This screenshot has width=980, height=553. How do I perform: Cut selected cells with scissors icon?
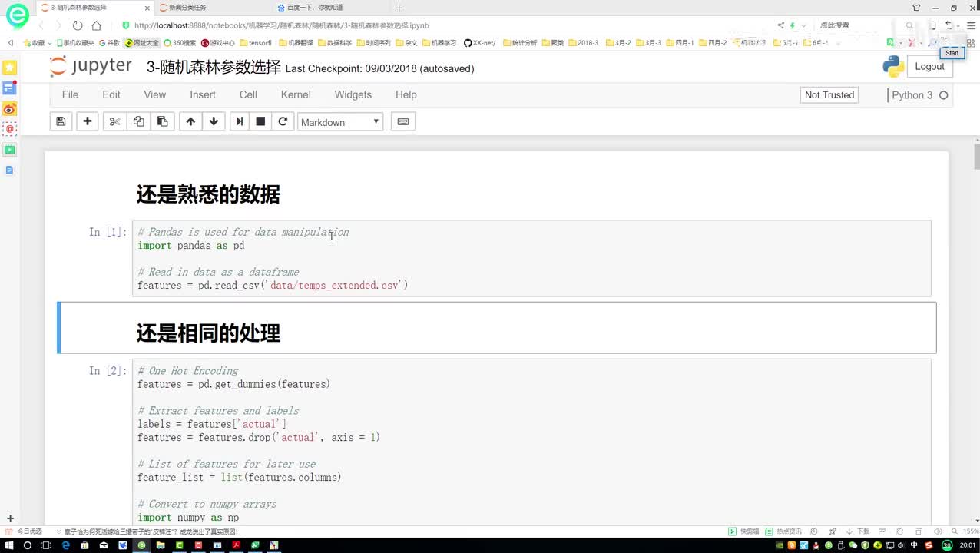(114, 121)
